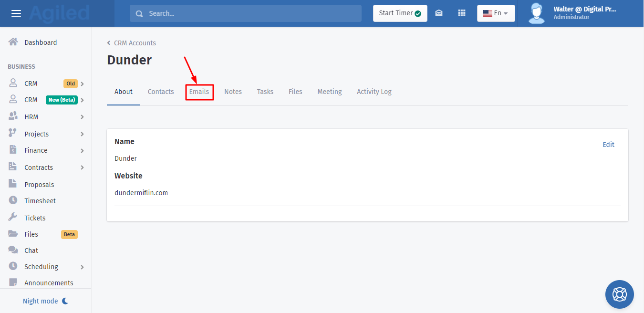Click the lifebuoy help icon
Image resolution: width=644 pixels, height=313 pixels.
tap(619, 294)
